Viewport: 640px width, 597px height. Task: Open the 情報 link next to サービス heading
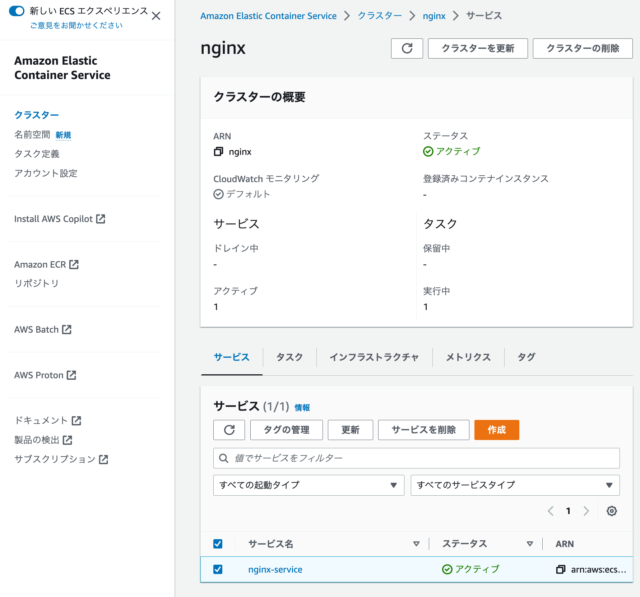pyautogui.click(x=302, y=408)
